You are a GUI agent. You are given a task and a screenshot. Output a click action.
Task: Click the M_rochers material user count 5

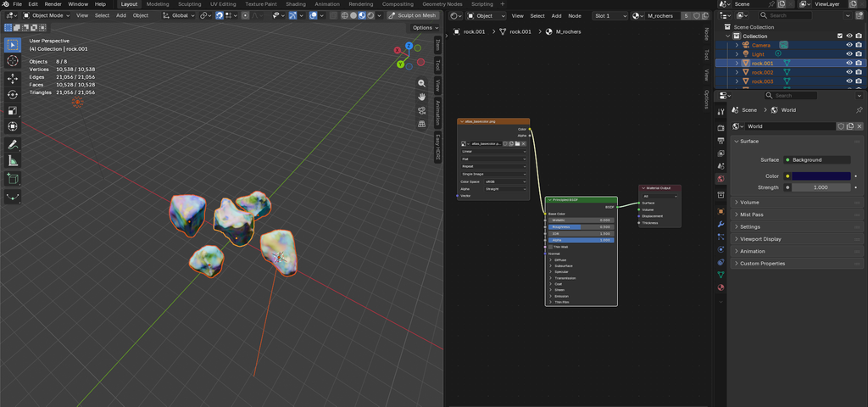tap(687, 16)
